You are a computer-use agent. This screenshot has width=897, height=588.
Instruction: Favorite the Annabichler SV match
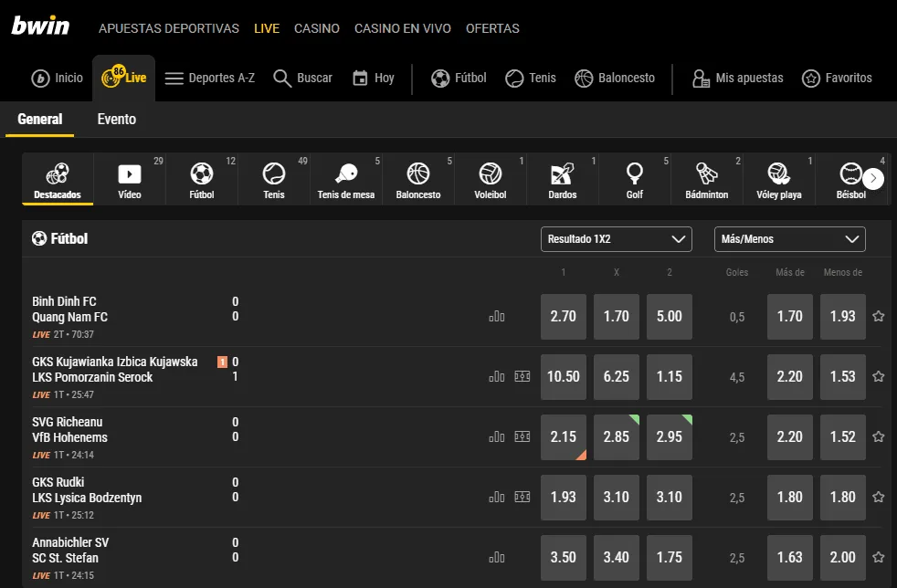pos(879,557)
